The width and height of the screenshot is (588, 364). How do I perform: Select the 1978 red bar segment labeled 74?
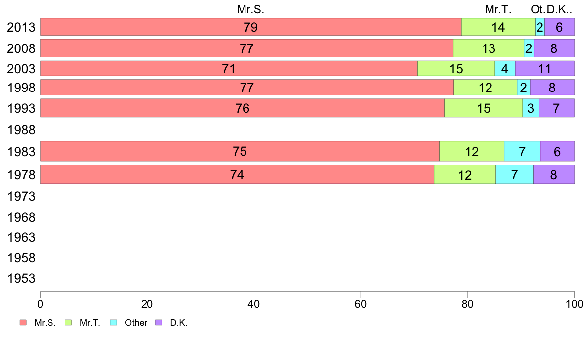(x=237, y=175)
